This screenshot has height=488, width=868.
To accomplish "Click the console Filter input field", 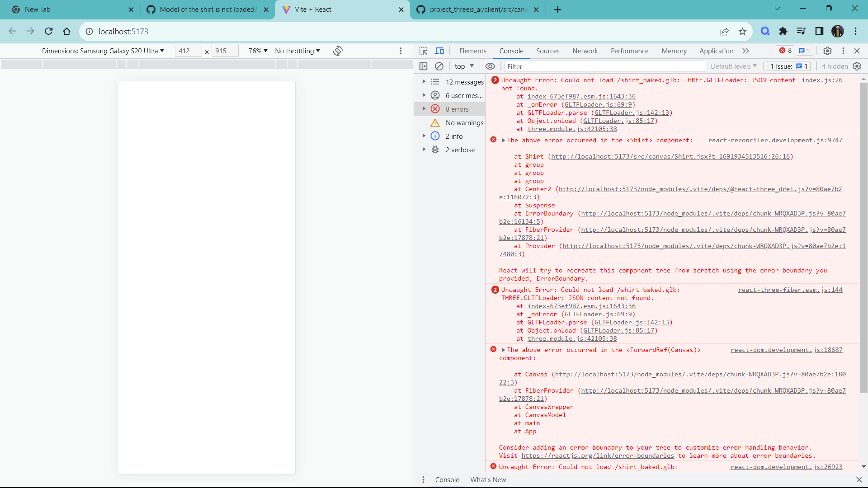I will (605, 66).
